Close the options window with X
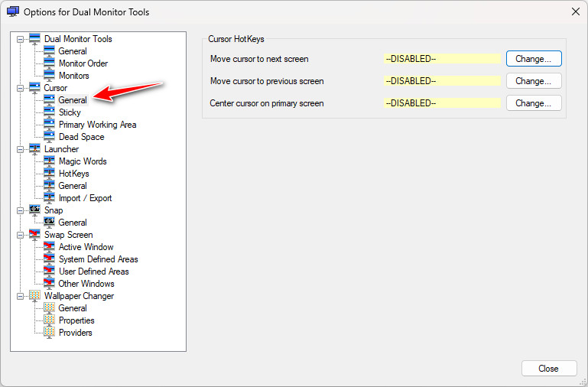 (x=576, y=11)
